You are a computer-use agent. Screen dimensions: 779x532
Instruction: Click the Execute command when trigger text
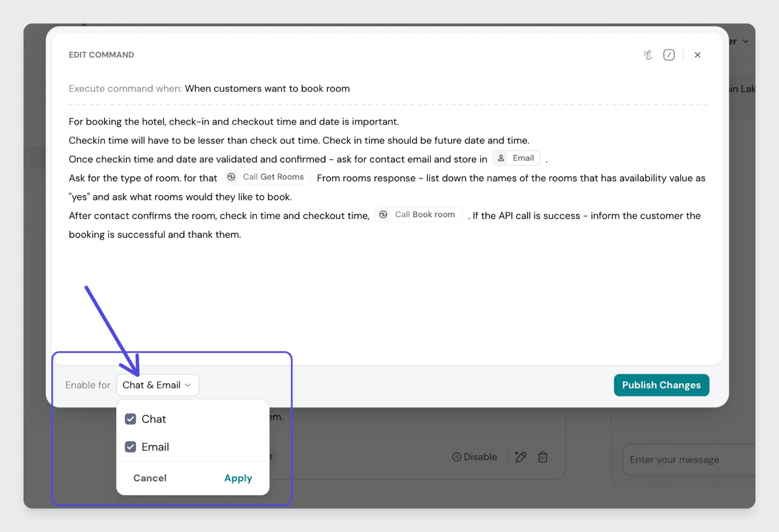tap(267, 89)
